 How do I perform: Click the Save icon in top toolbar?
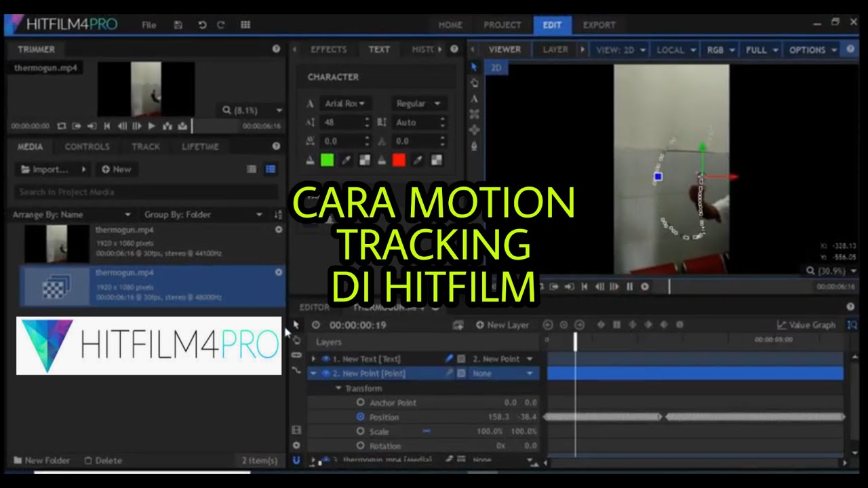point(178,25)
